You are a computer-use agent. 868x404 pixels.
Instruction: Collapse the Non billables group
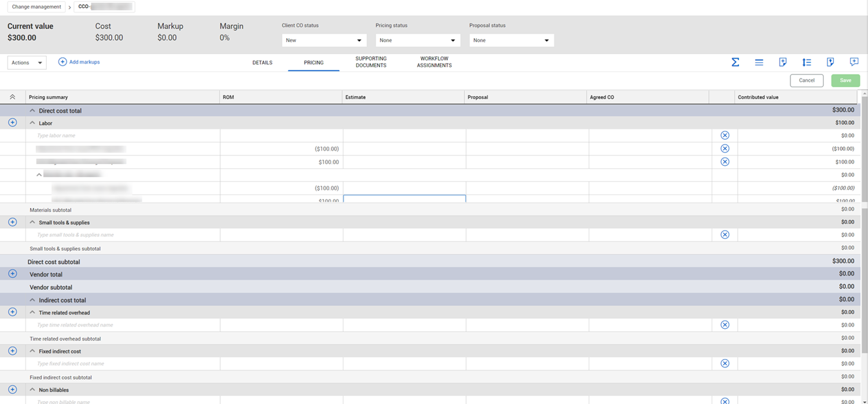[x=32, y=390]
